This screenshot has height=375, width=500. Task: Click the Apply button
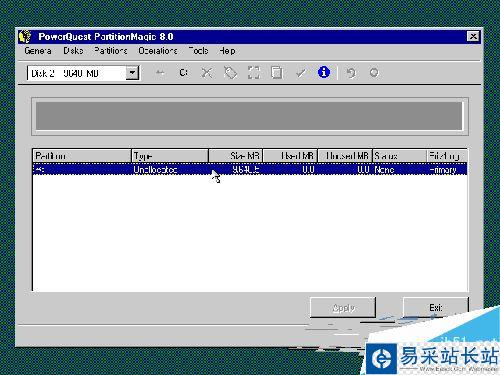click(343, 308)
